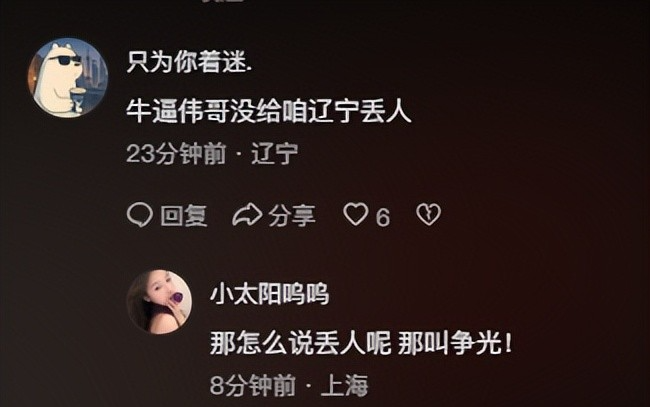
Task: Click the 争光 words in the reply
Action: (x=475, y=343)
